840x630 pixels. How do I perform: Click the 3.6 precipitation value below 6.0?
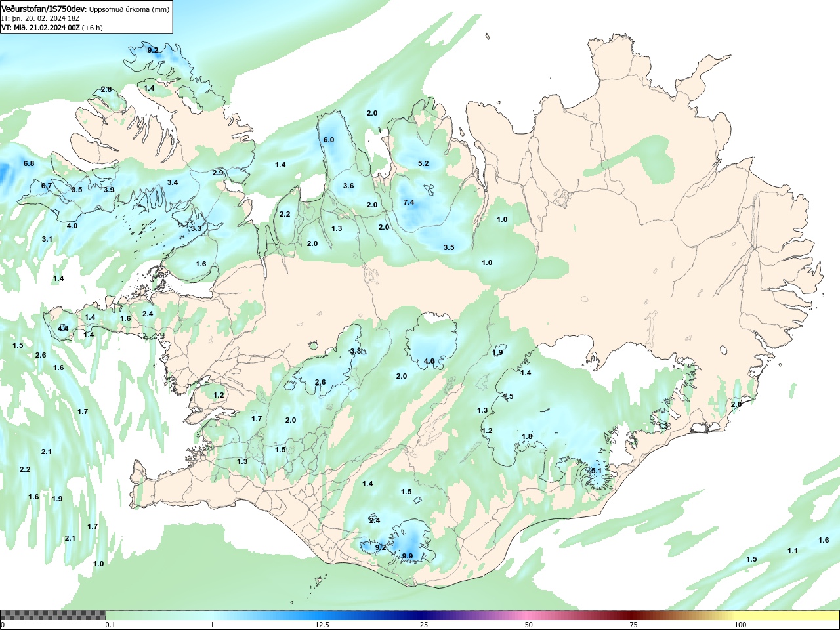(x=348, y=186)
